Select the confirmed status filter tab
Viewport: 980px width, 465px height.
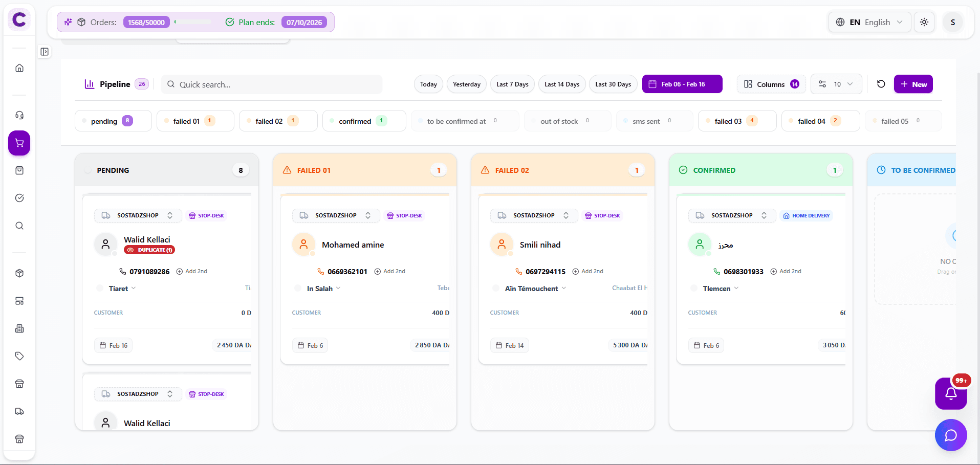[x=364, y=121]
